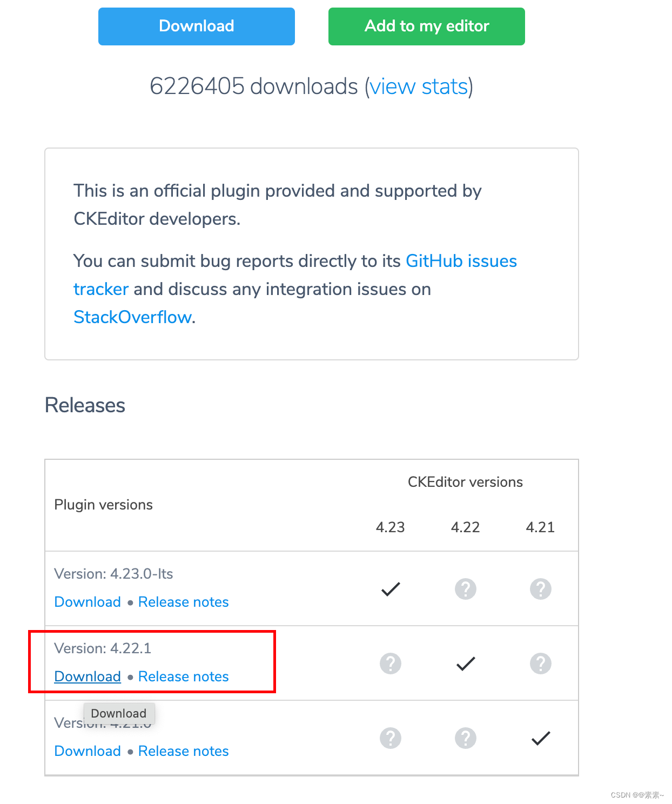672x804 pixels.
Task: Click the checkmark icon for version 4.23.0-lts
Action: pyautogui.click(x=391, y=589)
